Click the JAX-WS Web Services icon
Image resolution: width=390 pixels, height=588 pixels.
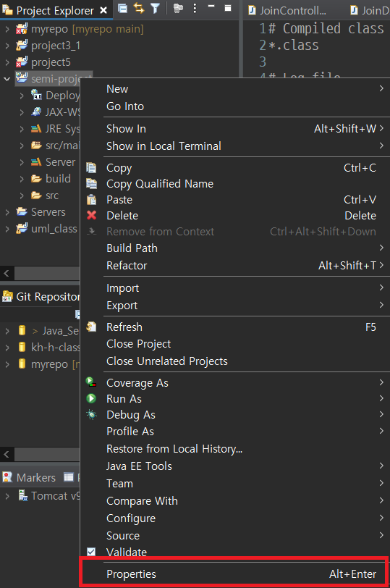[x=36, y=112]
